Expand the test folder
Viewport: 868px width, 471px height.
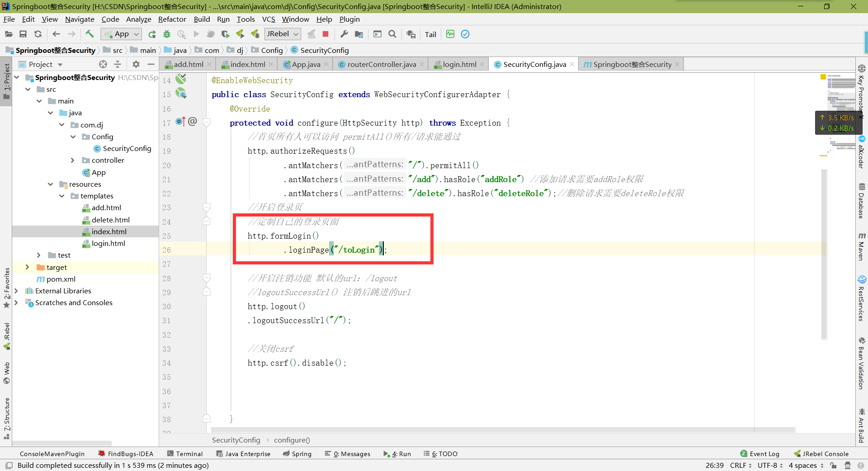pyautogui.click(x=39, y=255)
